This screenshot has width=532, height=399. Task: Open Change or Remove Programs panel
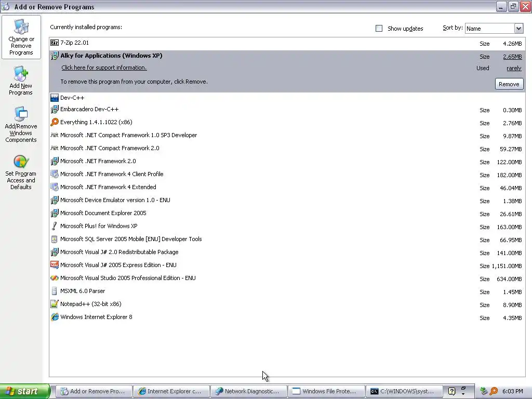21,37
